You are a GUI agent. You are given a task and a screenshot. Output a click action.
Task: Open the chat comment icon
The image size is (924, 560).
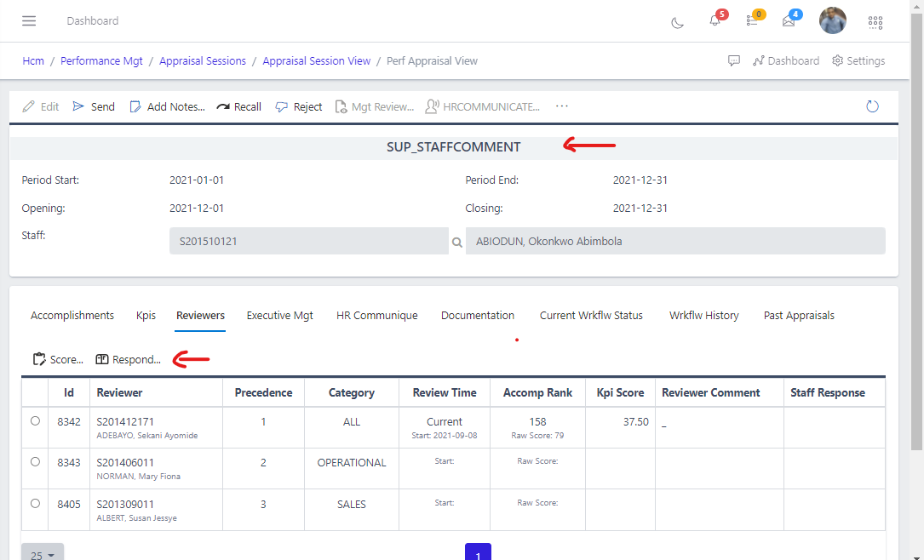733,61
